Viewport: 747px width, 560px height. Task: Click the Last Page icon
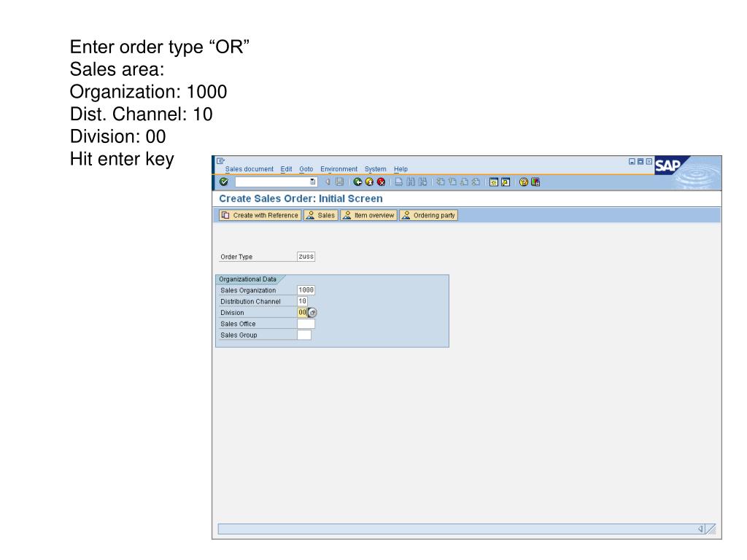476,182
